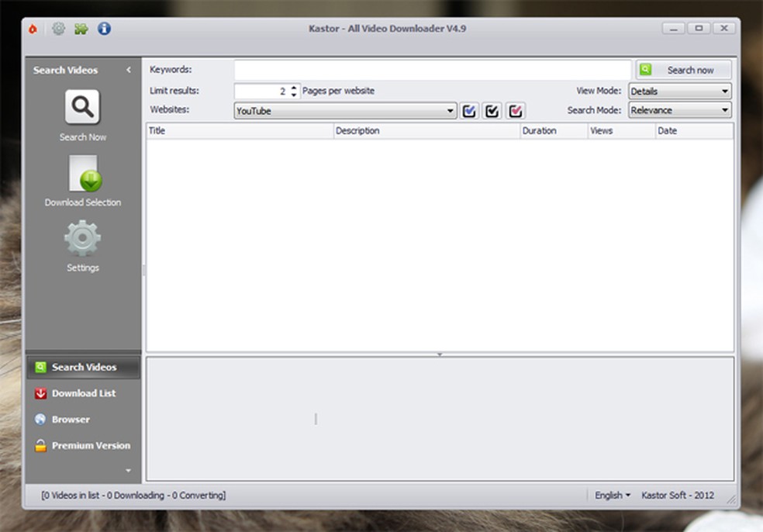
Task: Sort by the Description column header
Action: coord(426,130)
